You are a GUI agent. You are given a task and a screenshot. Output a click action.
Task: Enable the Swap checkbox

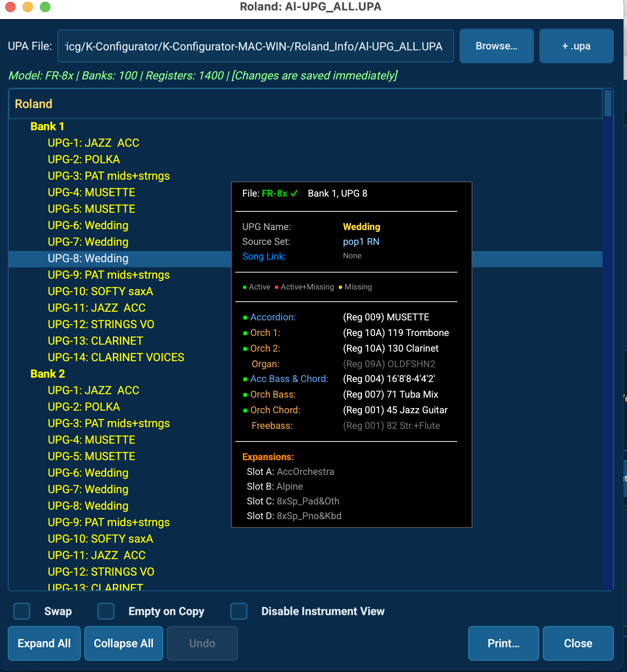tap(22, 611)
